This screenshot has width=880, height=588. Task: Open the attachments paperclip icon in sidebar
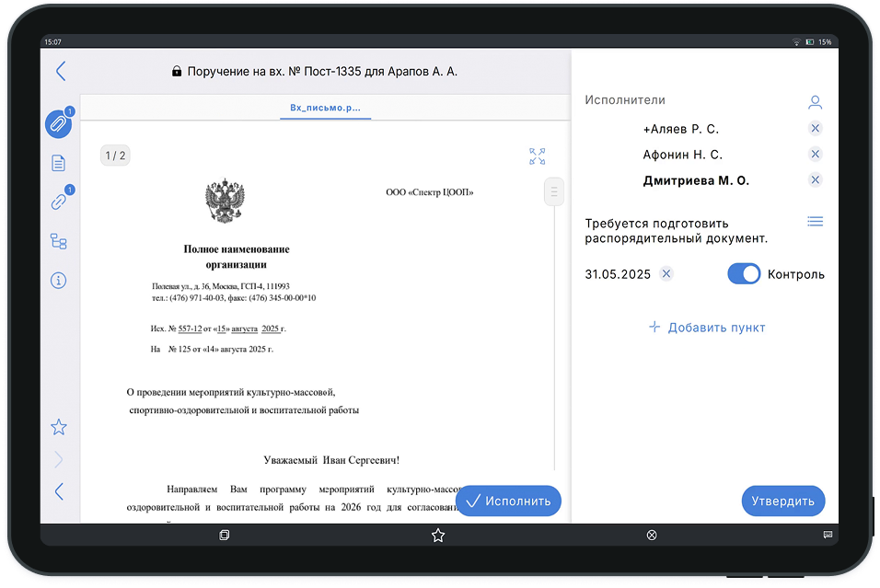click(58, 123)
